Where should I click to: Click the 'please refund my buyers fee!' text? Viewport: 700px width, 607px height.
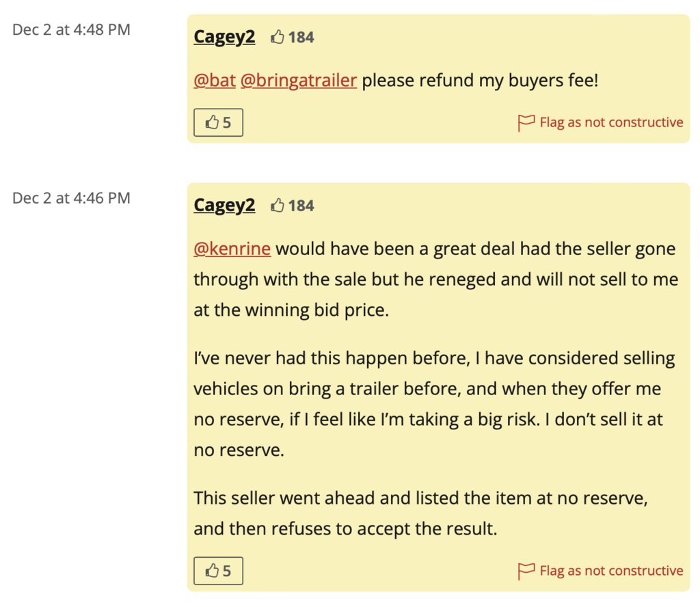tap(480, 81)
